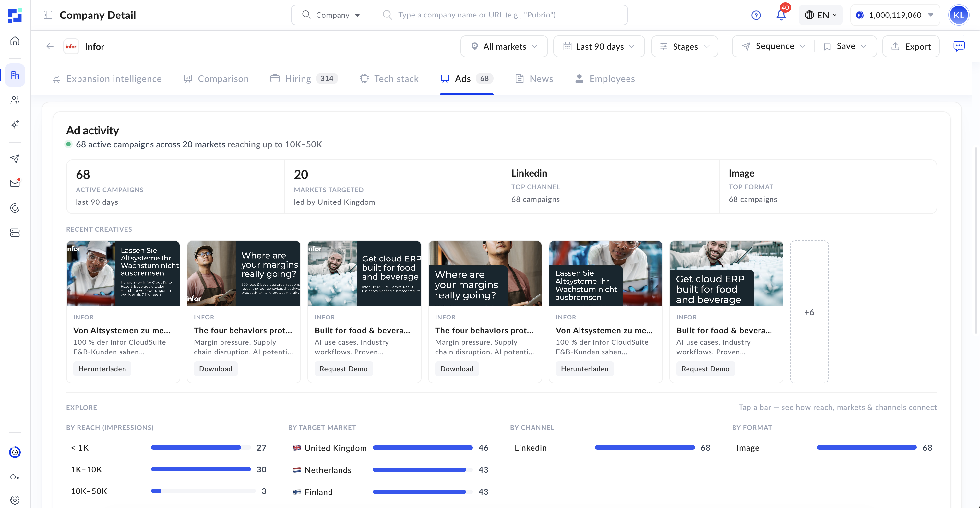Viewport: 980px width, 508px height.
Task: Click the 68 Active Campaigns stat
Action: click(x=175, y=187)
